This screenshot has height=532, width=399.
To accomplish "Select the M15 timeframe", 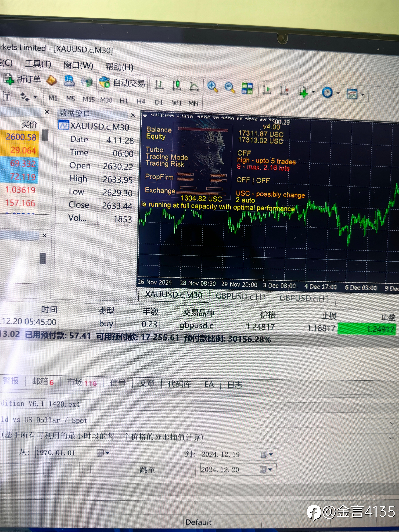I will [x=88, y=100].
